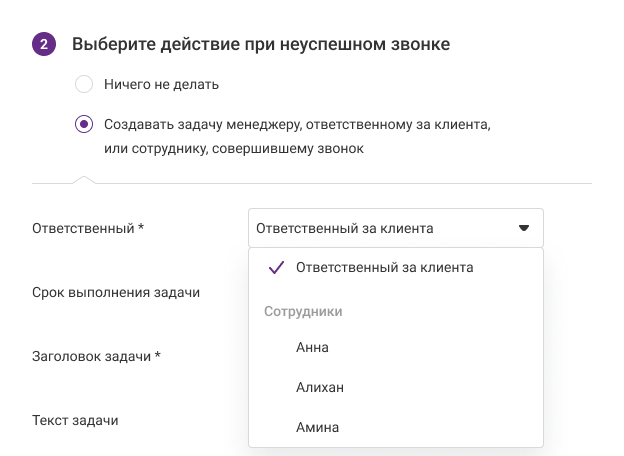Click the "Ответственный *" field label
The width and height of the screenshot is (624, 456).
[x=88, y=228]
